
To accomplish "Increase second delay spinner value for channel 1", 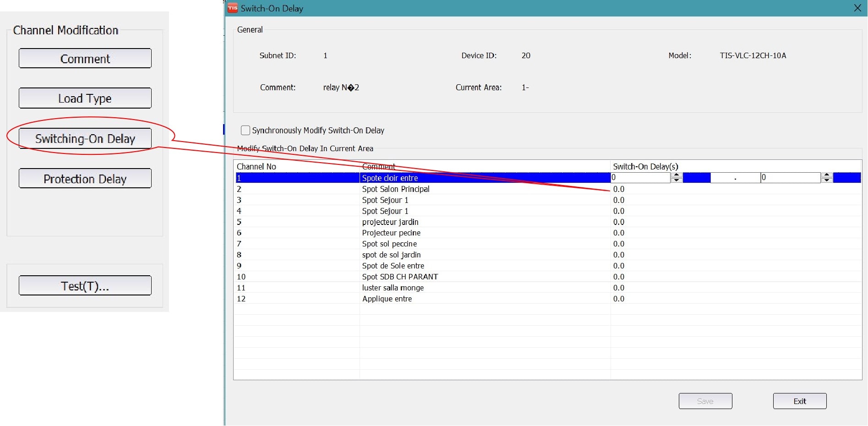I will [x=827, y=175].
